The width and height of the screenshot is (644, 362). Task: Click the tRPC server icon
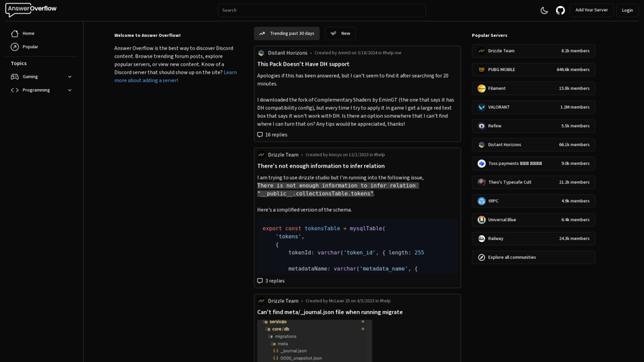(x=482, y=201)
